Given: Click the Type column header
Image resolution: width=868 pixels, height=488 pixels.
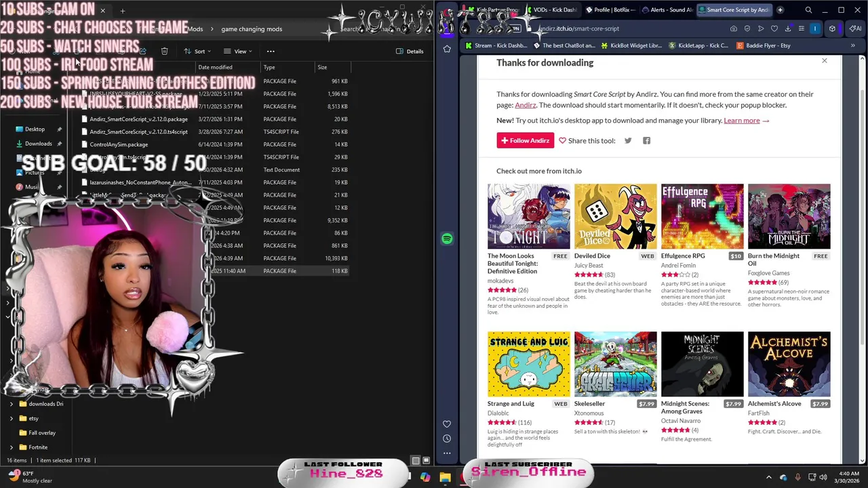Looking at the screenshot, I should click(288, 67).
